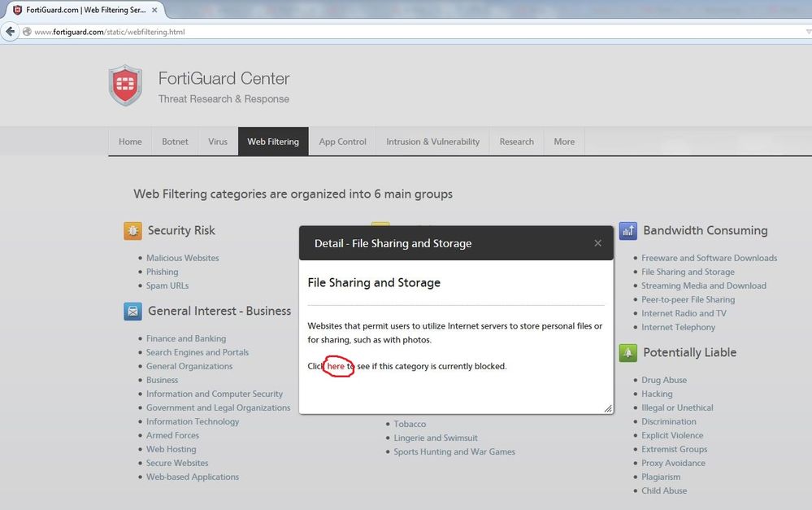Open File Sharing and Storage list link
Screen dimensions: 812x510
[x=688, y=272]
